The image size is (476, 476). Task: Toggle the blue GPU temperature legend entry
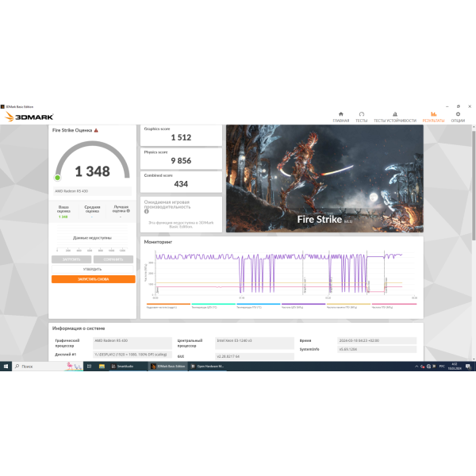click(x=258, y=305)
